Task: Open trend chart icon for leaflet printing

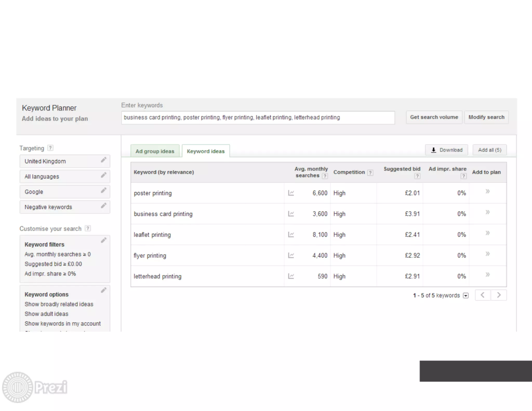Action: point(291,235)
